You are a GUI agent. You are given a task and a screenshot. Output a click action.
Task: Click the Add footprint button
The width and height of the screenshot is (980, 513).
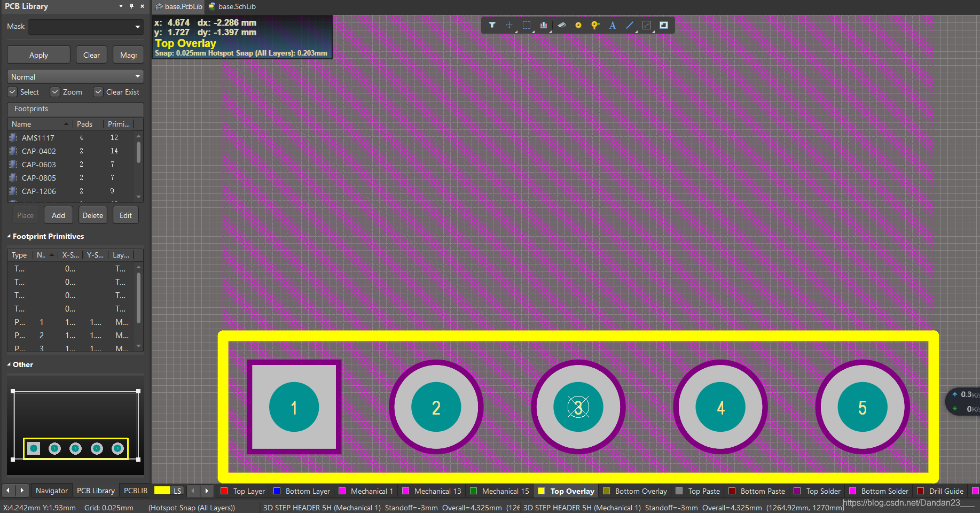pyautogui.click(x=58, y=215)
